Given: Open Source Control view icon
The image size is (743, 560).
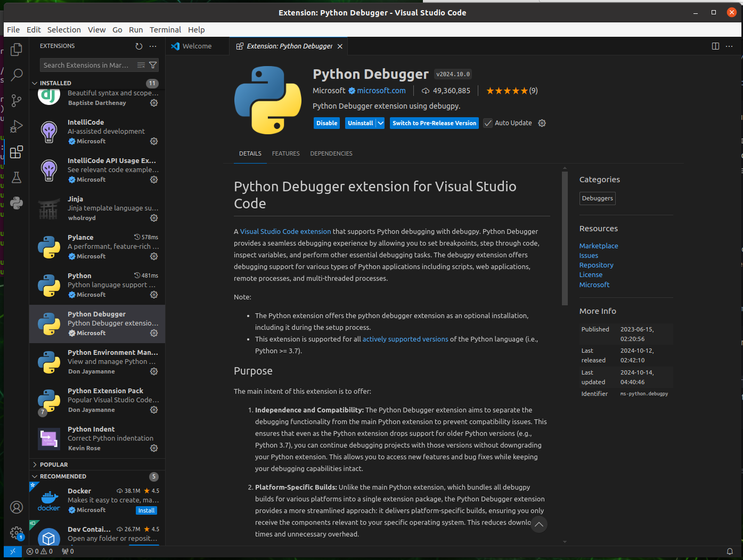Looking at the screenshot, I should (17, 100).
